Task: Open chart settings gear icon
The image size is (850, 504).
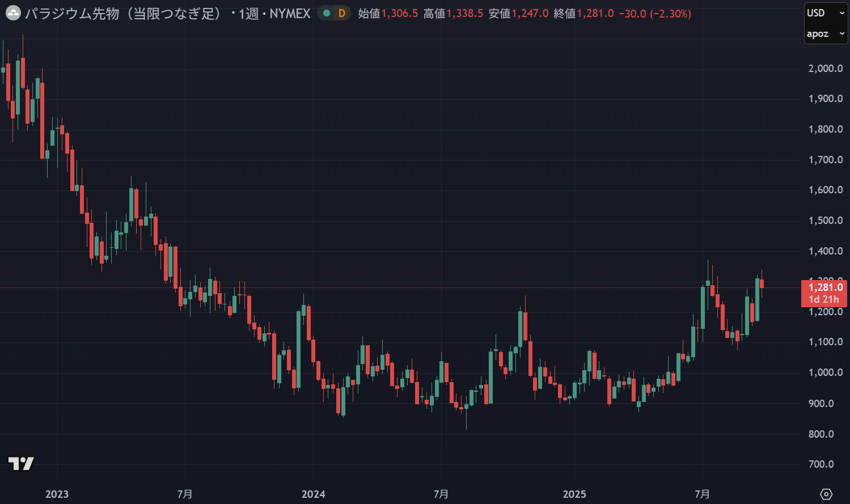Action: point(826,494)
